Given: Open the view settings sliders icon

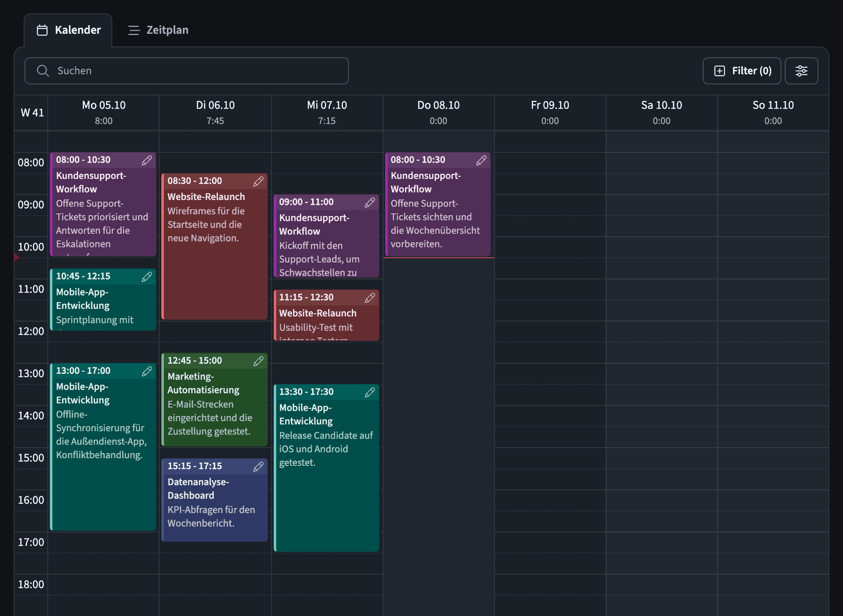Looking at the screenshot, I should 801,71.
